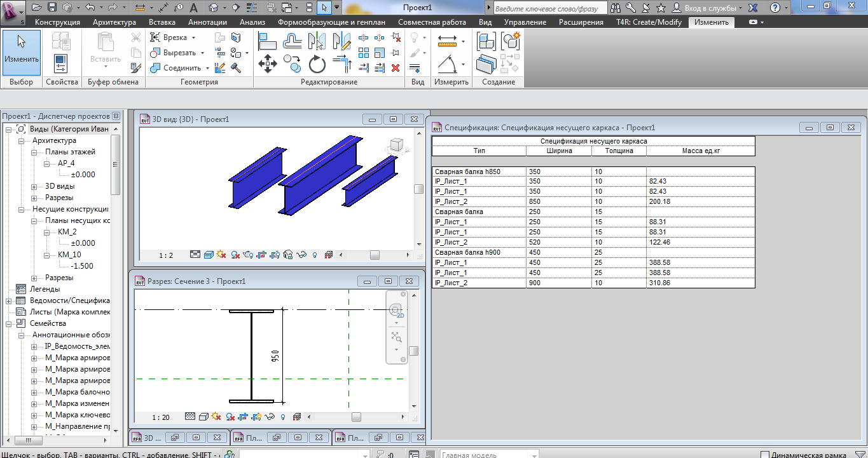Click the red Delete tool icon
868x458 pixels.
(x=396, y=68)
